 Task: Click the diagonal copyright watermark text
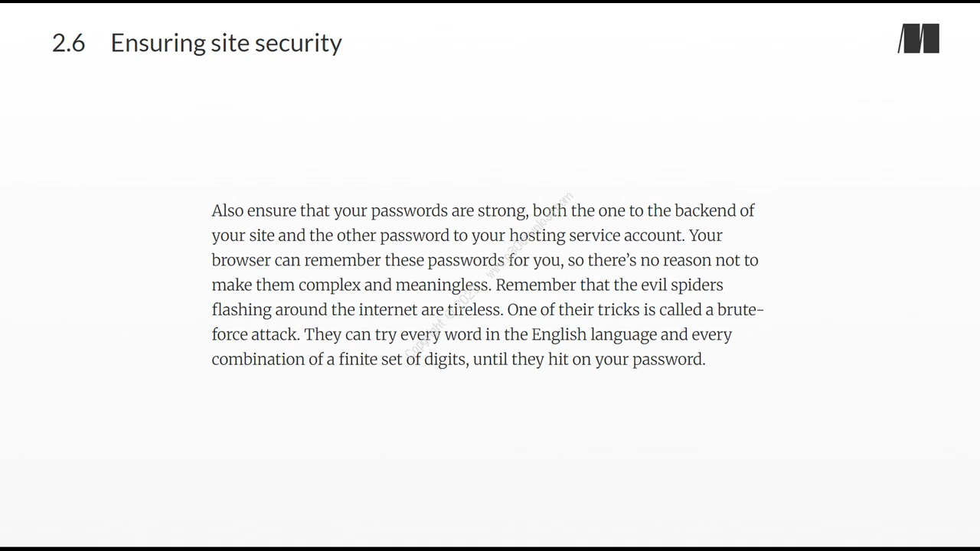488,275
